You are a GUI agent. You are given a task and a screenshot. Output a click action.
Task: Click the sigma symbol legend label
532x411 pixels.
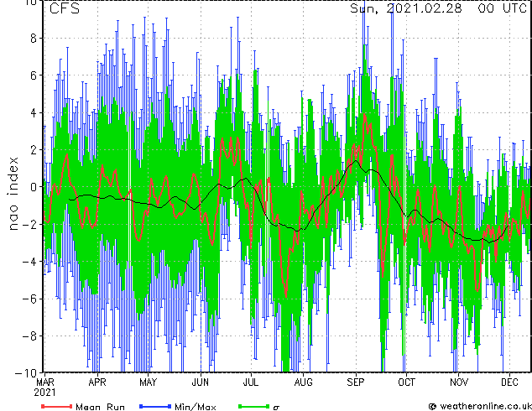tap(277, 408)
